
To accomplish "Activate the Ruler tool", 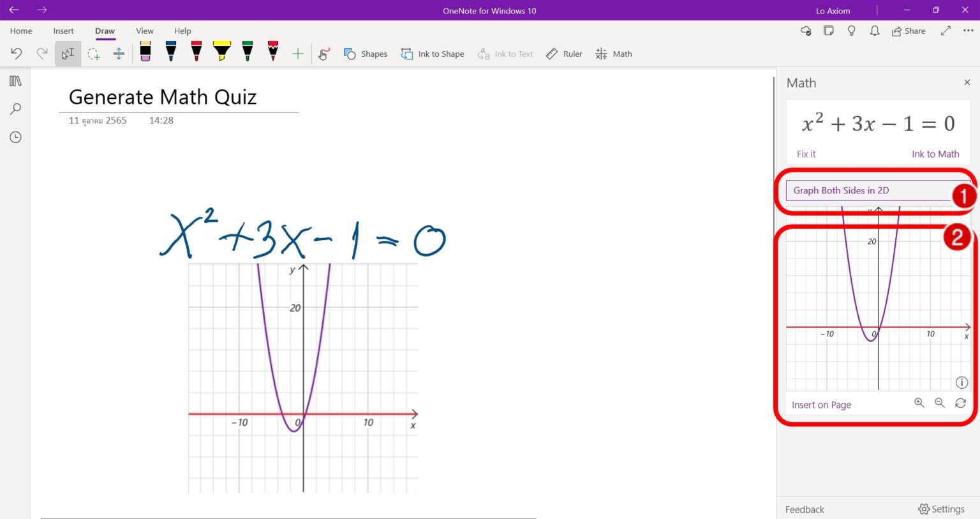I will coord(564,54).
